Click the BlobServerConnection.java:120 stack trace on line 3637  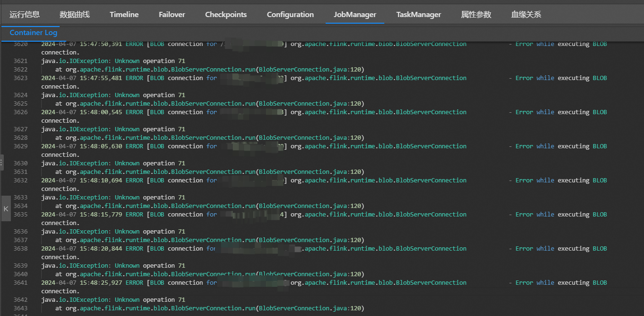(310, 240)
